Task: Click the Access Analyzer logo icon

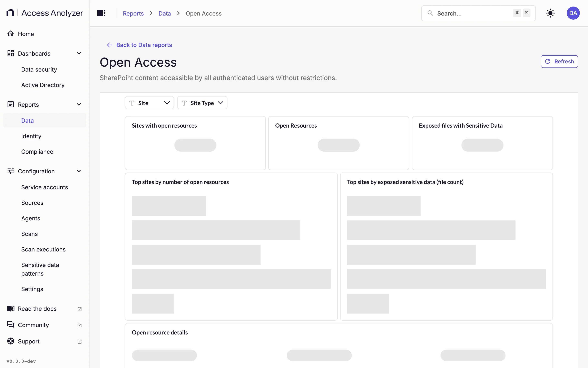Action: pyautogui.click(x=10, y=13)
